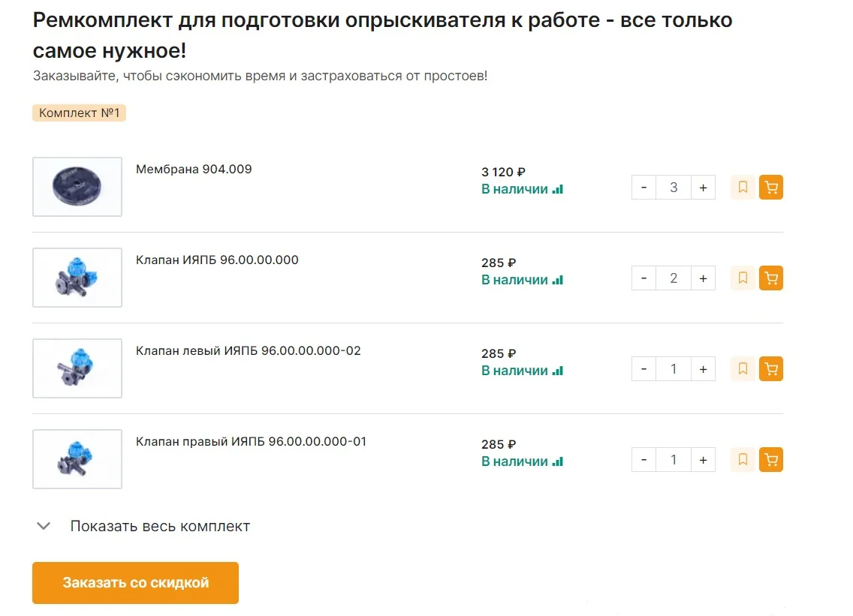This screenshot has height=616, width=853.
Task: Increase Клапан правый quantity
Action: [x=703, y=460]
